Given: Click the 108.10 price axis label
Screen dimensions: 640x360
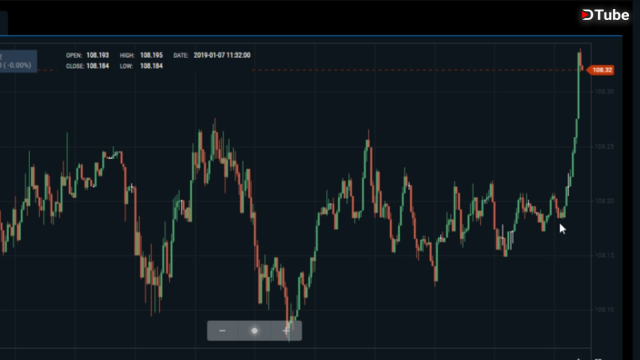Looking at the screenshot, I should [x=604, y=310].
